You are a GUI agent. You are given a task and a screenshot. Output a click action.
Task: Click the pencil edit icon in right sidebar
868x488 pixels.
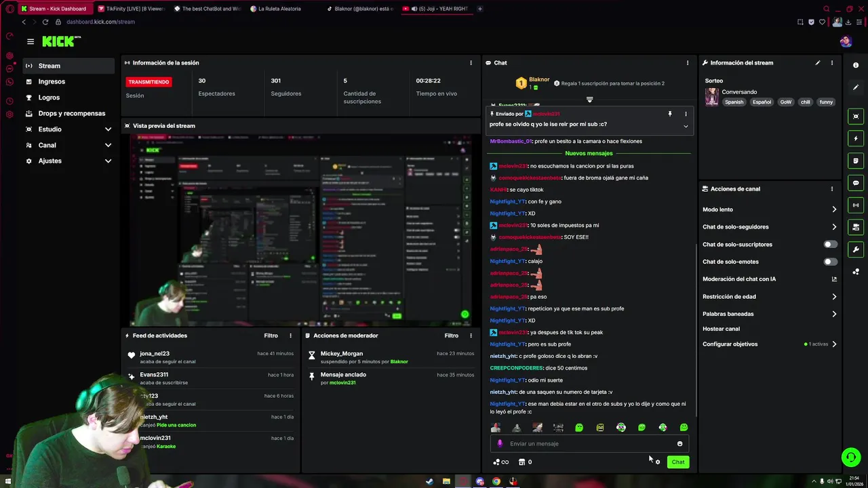tap(856, 88)
